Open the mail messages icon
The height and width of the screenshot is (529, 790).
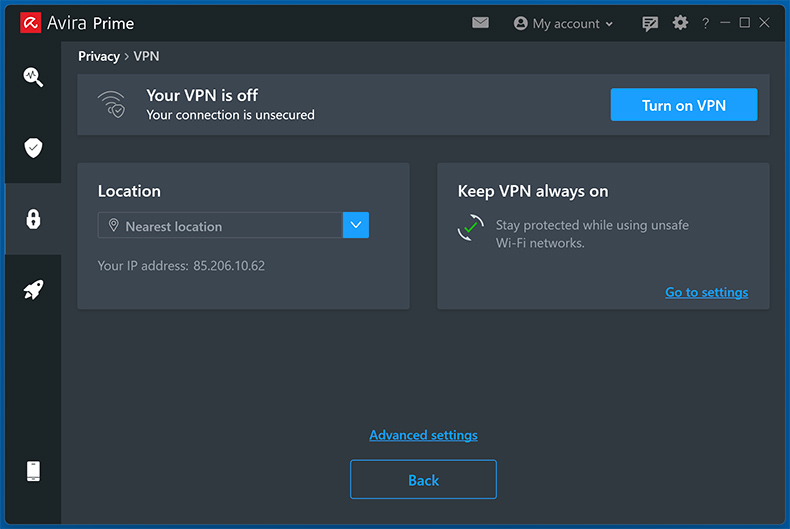[480, 23]
